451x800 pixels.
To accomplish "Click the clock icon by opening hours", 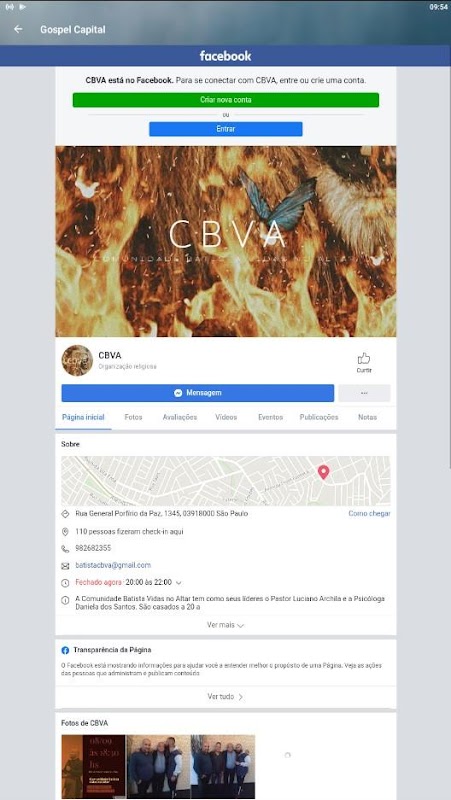I will (x=65, y=583).
